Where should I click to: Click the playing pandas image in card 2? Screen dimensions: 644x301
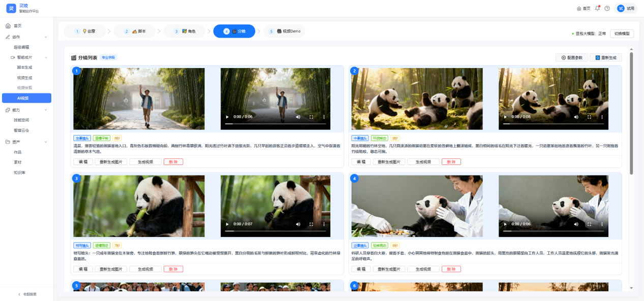point(417,99)
